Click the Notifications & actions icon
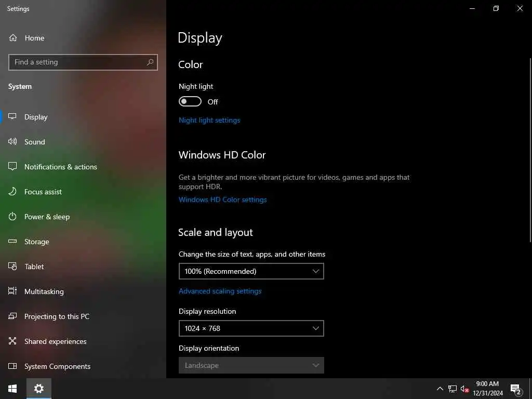532x399 pixels. click(12, 166)
